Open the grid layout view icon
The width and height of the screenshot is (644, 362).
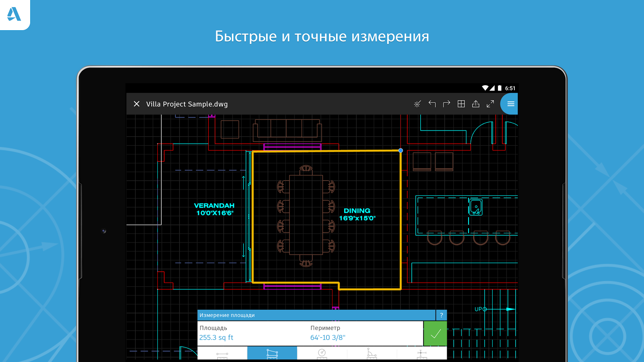pyautogui.click(x=461, y=104)
